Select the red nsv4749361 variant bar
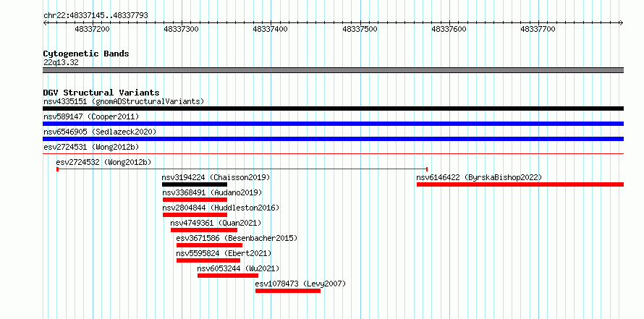644x319 pixels. tap(204, 230)
